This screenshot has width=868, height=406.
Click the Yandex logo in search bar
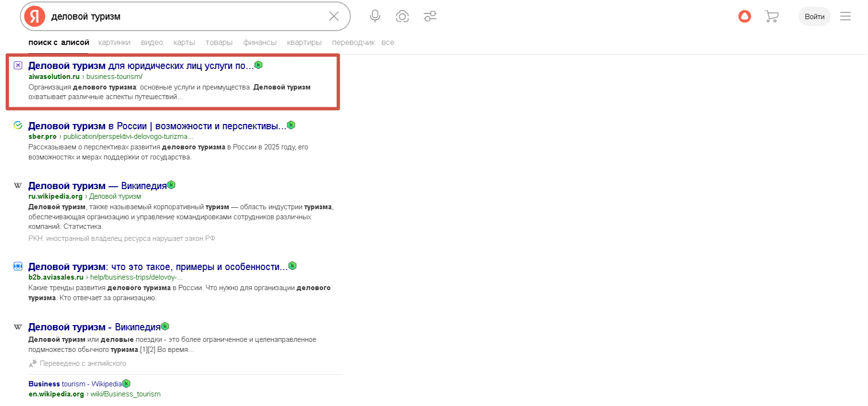(x=34, y=16)
